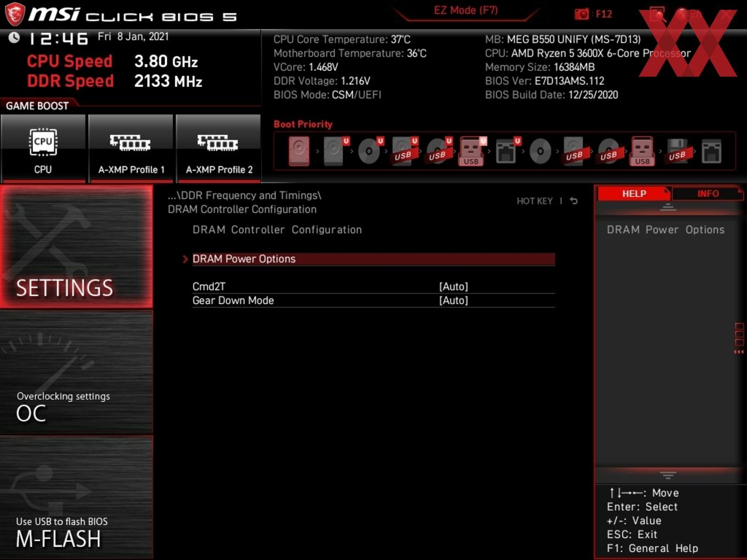Click the BIOS Mode CSM/UEFI entry
Viewport: 747px width, 560px height.
point(327,95)
